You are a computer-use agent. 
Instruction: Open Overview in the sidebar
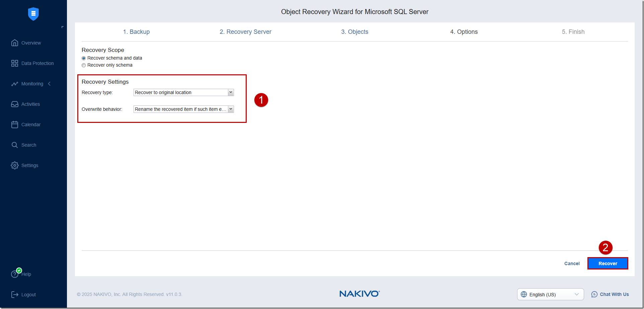click(31, 43)
